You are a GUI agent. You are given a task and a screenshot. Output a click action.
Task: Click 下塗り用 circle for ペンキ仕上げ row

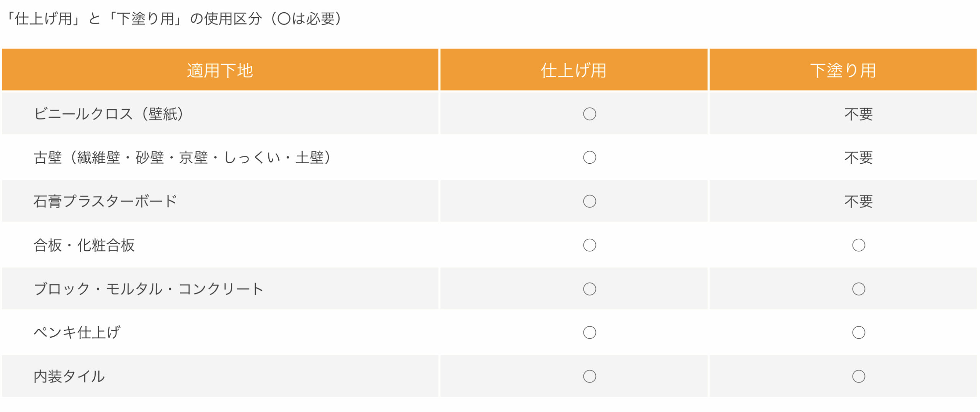859,333
